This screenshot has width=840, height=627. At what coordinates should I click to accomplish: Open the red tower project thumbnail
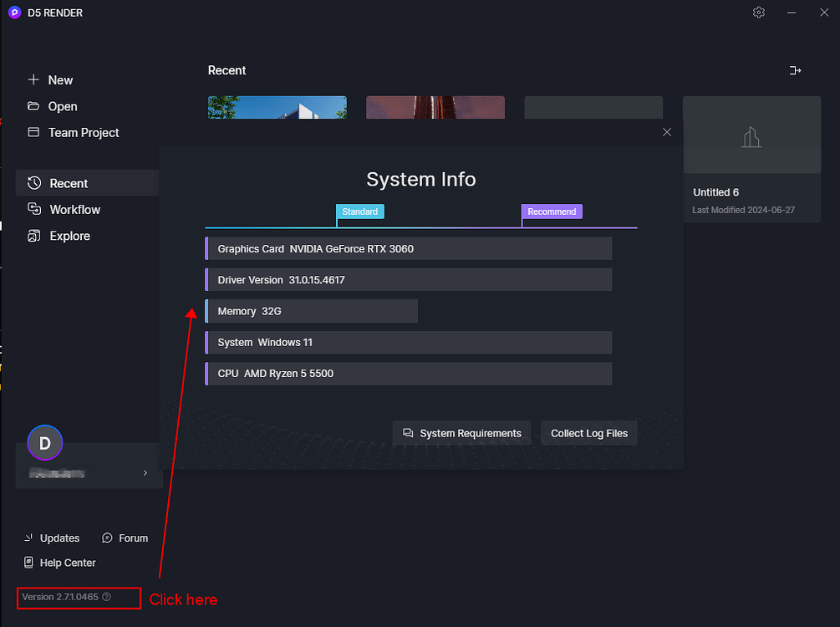pos(435,107)
